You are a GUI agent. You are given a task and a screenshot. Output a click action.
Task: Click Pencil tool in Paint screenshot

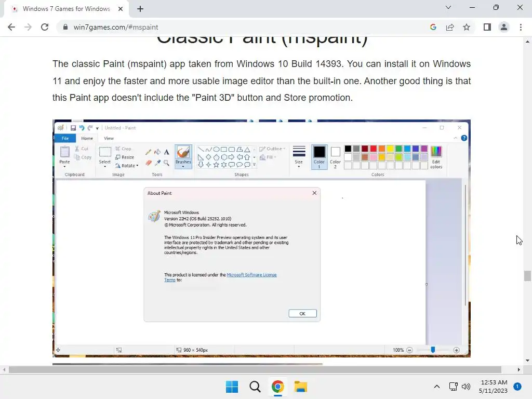[x=148, y=152]
